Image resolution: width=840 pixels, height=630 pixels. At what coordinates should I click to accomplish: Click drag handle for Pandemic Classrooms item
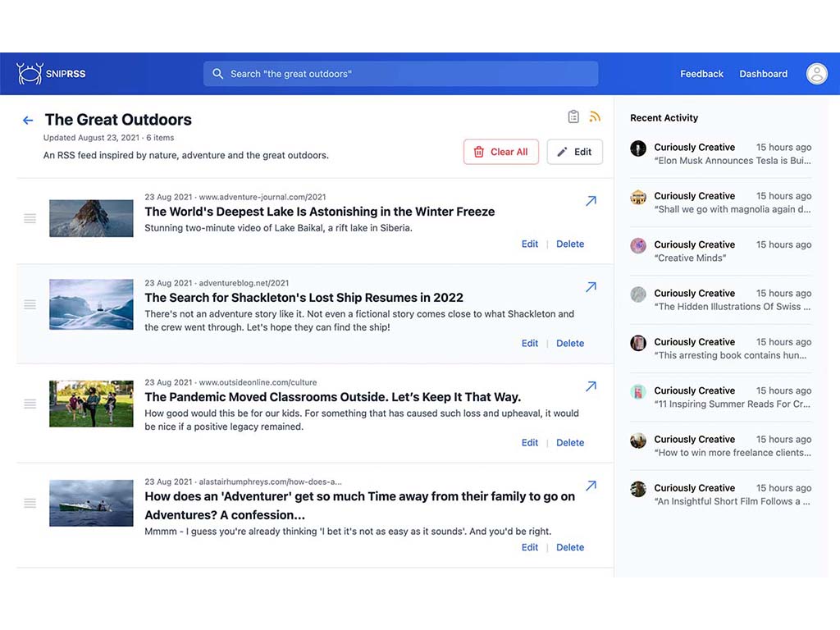click(30, 404)
